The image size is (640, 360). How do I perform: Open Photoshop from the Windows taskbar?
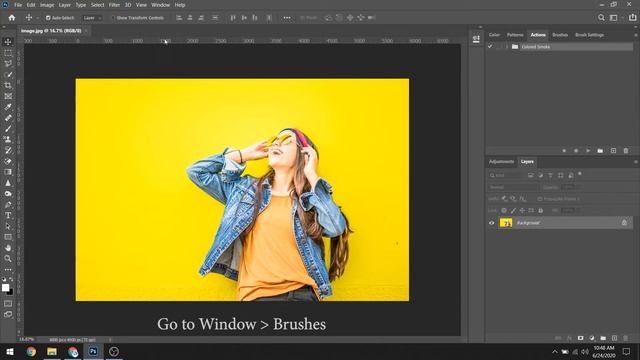coord(93,351)
